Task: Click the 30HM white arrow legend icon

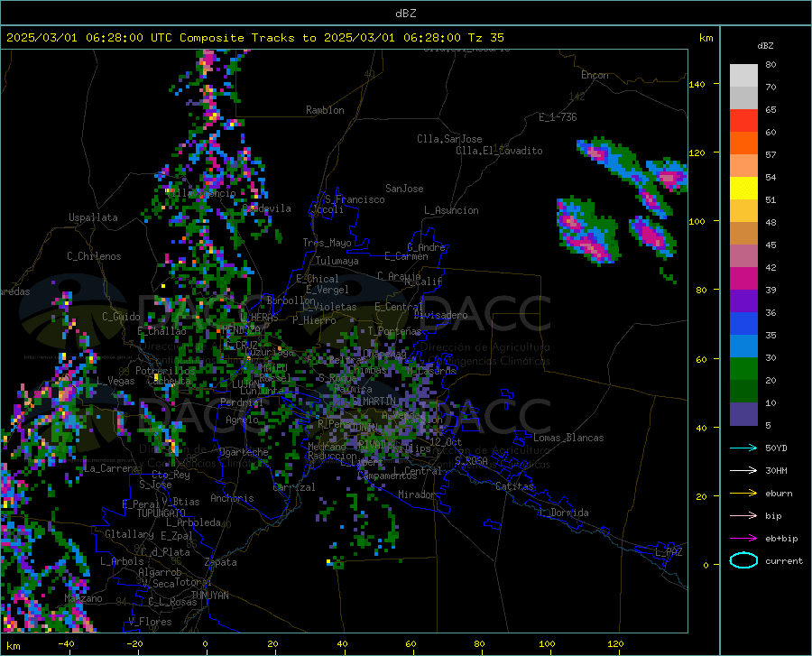Action: point(743,471)
